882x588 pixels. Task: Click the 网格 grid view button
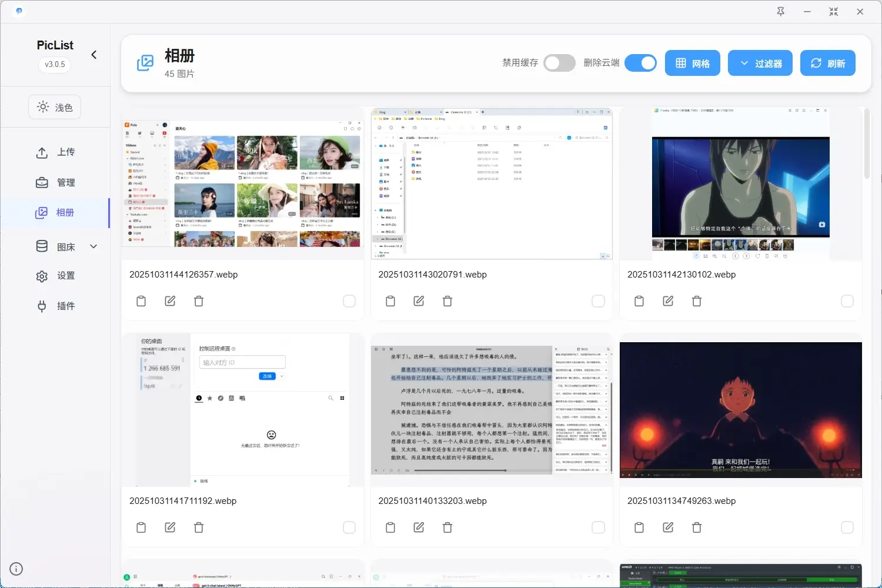point(693,63)
